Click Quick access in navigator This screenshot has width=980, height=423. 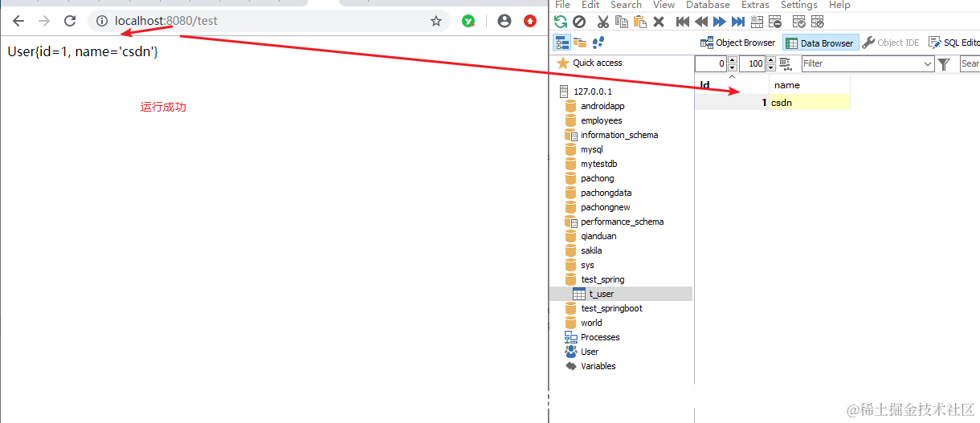[x=597, y=63]
